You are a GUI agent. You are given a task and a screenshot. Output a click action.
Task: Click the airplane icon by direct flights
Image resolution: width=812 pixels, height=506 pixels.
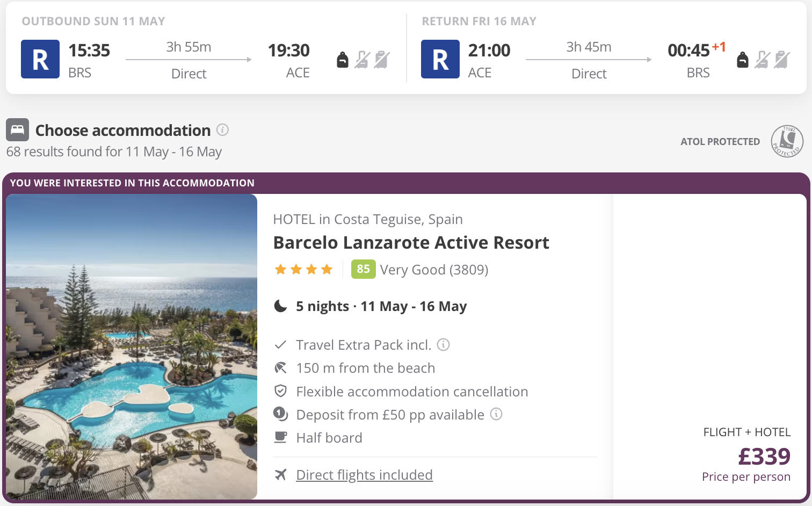click(280, 475)
